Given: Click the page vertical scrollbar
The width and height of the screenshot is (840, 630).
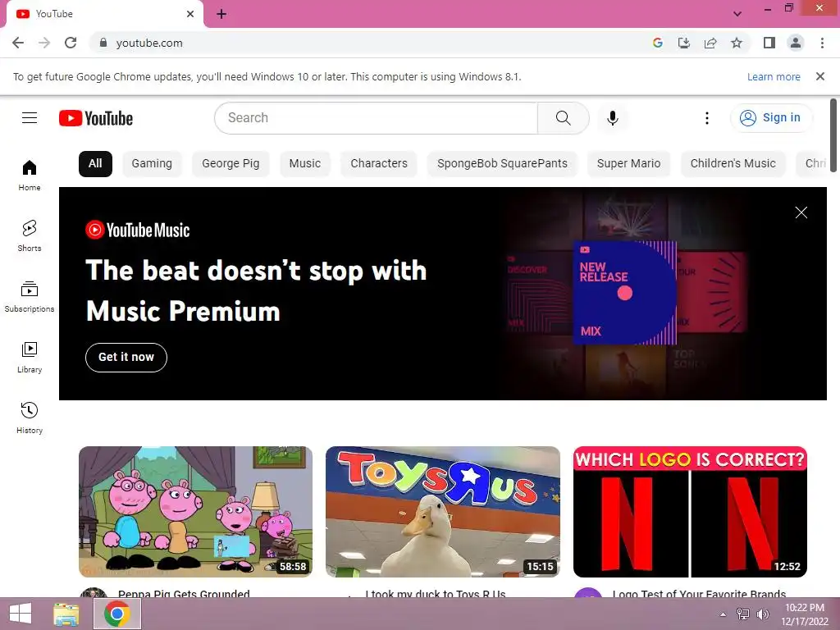Looking at the screenshot, I should point(833,135).
